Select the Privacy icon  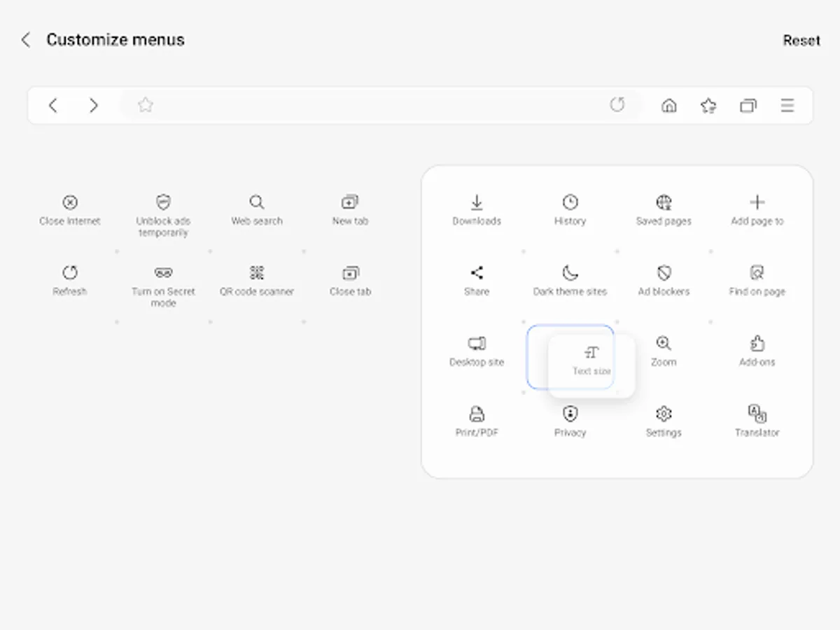pyautogui.click(x=570, y=414)
